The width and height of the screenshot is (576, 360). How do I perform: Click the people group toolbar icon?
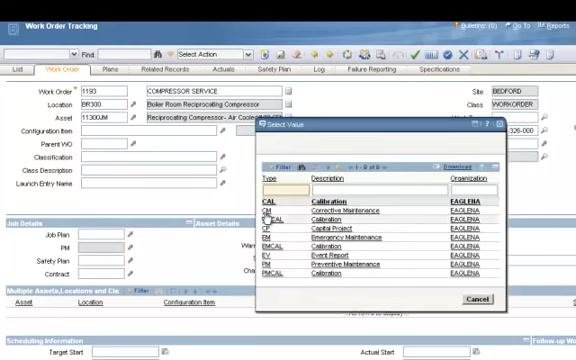click(x=364, y=55)
